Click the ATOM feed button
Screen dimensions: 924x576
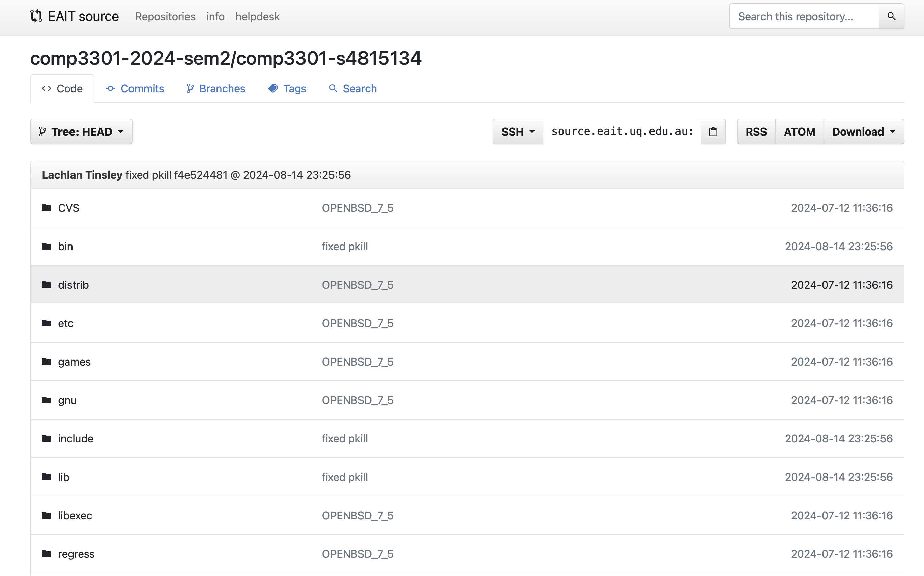click(800, 132)
